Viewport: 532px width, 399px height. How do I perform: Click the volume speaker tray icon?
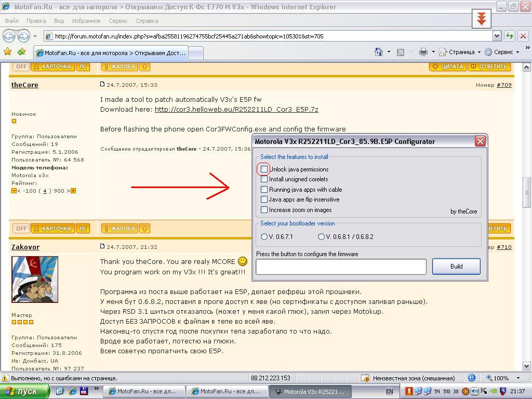475,392
